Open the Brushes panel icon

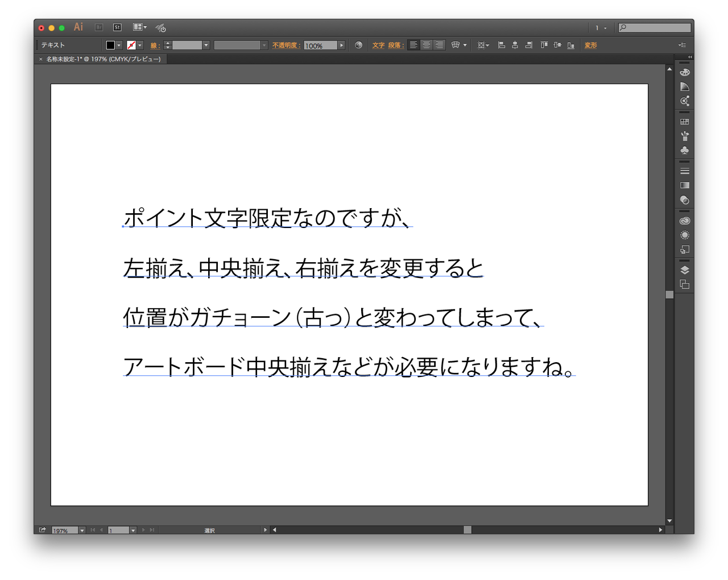point(685,136)
